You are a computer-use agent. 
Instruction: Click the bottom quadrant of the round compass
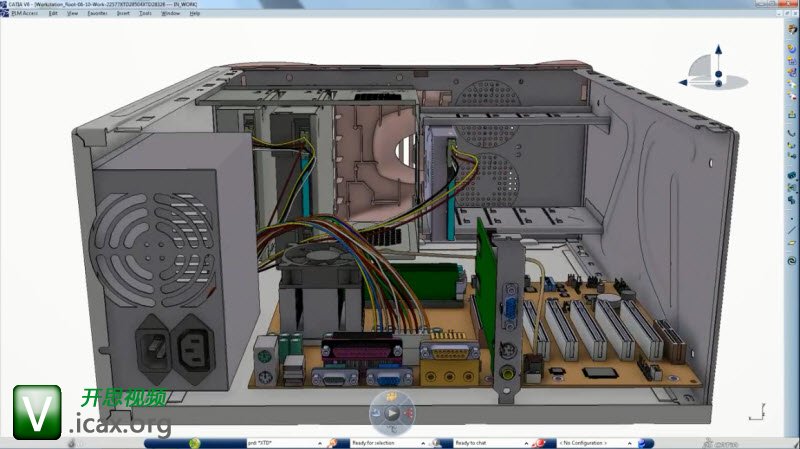point(392,429)
